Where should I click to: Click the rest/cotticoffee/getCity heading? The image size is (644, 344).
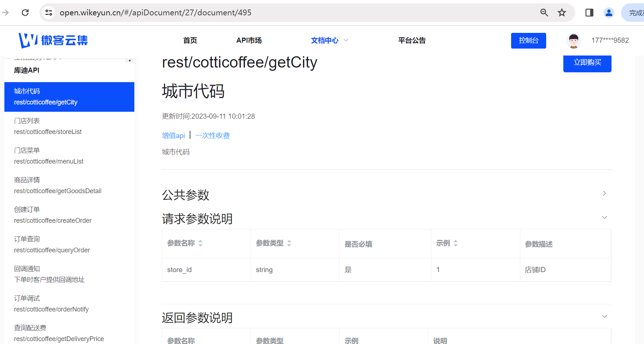(x=239, y=62)
